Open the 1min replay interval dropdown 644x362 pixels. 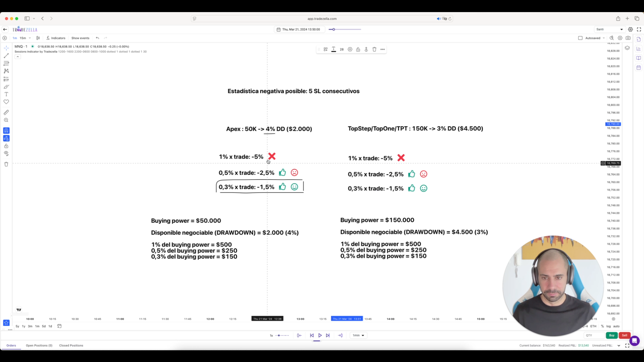click(359, 336)
